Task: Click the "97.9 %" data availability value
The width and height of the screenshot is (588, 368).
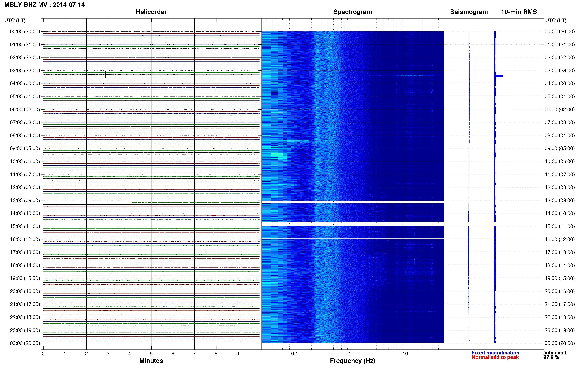Action: [551, 357]
